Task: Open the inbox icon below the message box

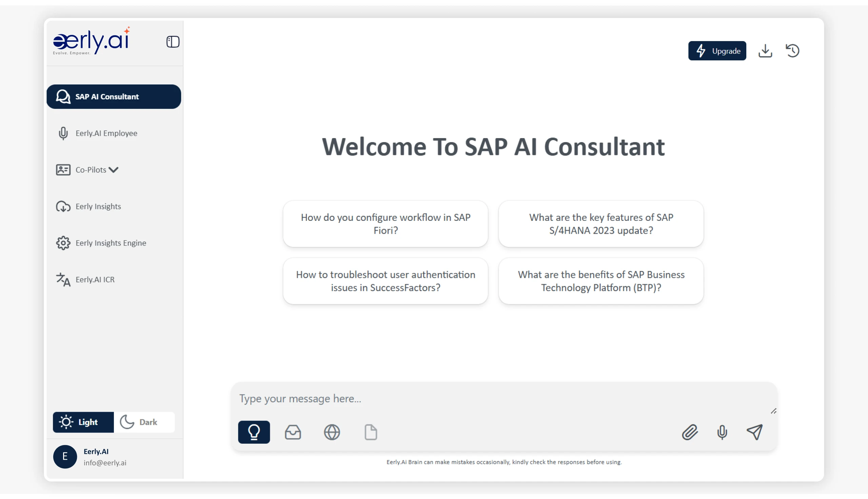Action: [x=293, y=432]
